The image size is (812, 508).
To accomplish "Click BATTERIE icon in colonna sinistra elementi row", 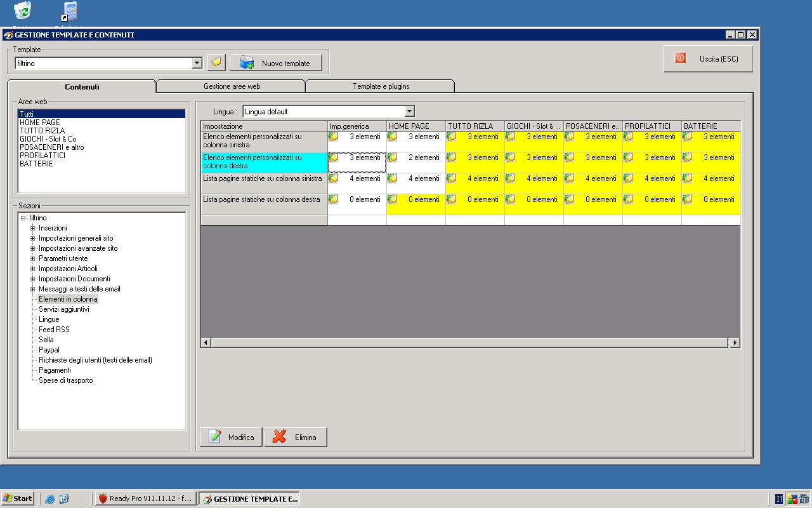I will 687,137.
